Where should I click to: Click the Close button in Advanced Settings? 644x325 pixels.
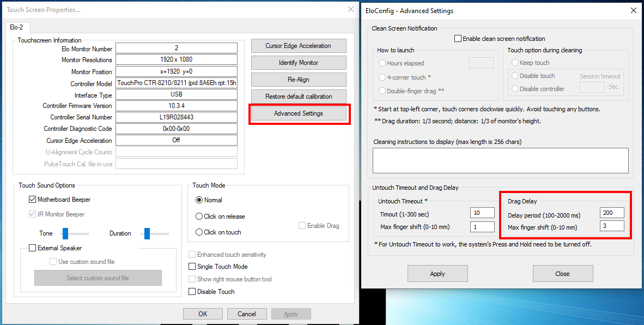click(563, 274)
